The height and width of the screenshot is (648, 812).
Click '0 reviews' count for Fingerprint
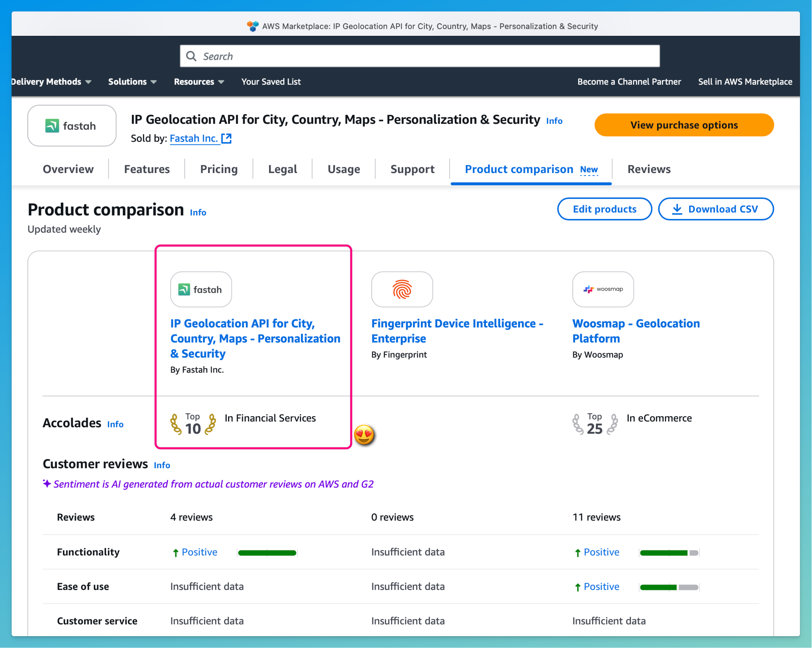coord(392,517)
